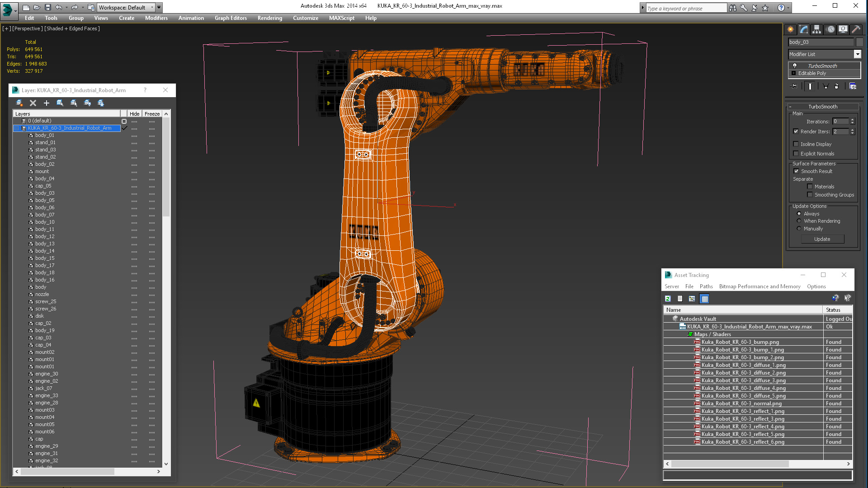Click Undo arrow in quick access toolbar
This screenshot has height=488, width=868.
tap(58, 8)
